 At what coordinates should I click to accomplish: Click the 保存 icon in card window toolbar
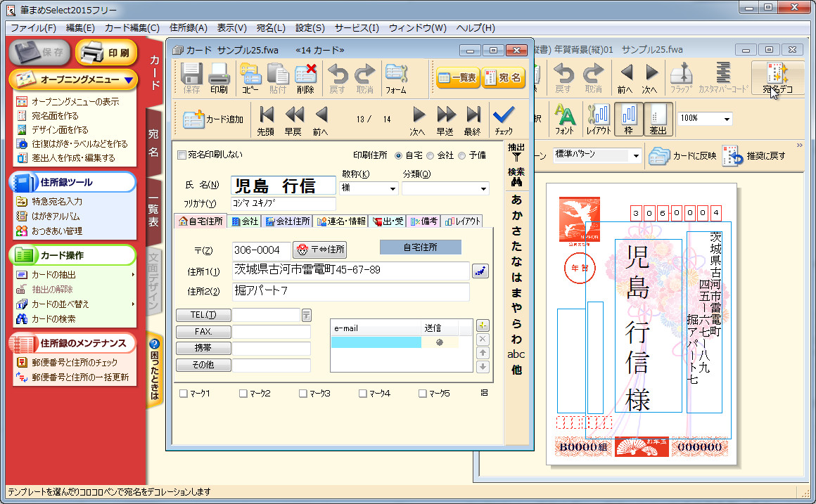point(191,78)
